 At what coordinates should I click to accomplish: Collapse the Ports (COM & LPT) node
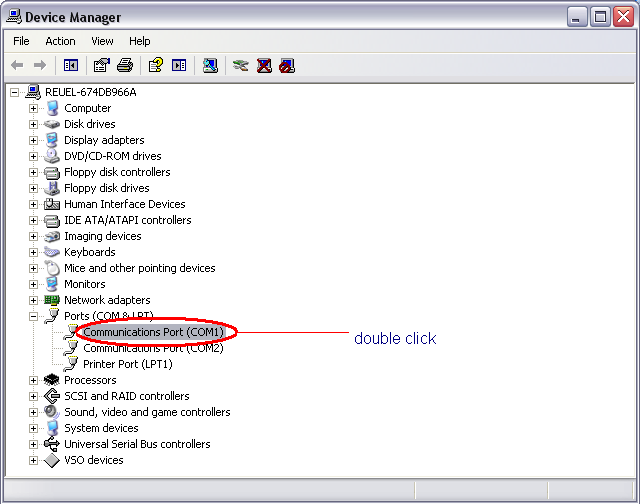click(33, 316)
